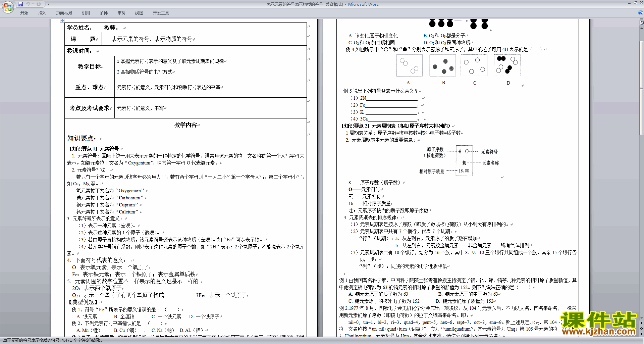Click the 考点及考试要求 cell

pyautogui.click(x=90, y=108)
